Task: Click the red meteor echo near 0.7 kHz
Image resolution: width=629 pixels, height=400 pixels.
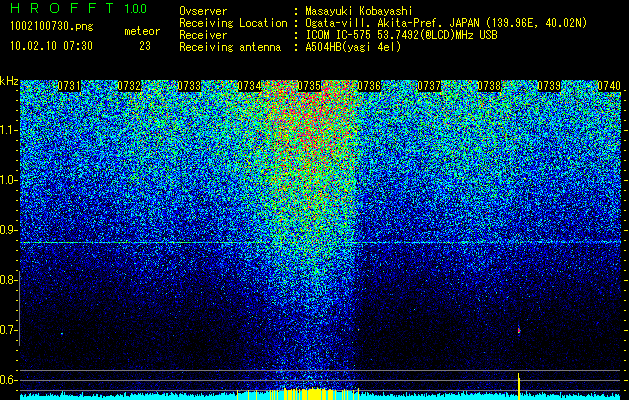Action: [519, 330]
